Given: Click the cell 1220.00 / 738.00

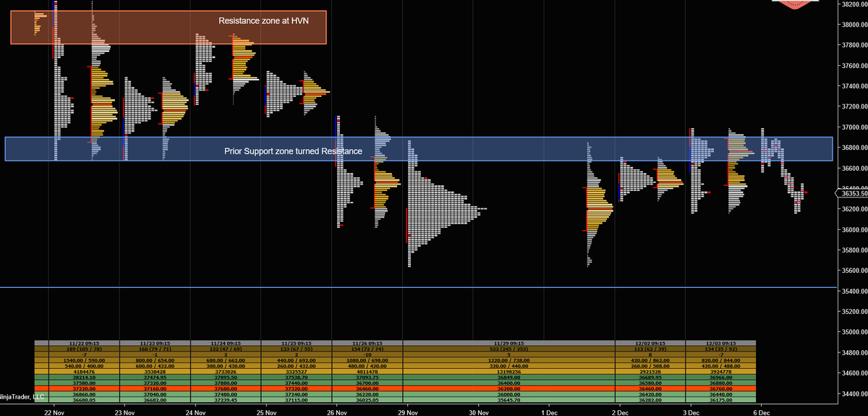Looking at the screenshot, I should tap(508, 360).
